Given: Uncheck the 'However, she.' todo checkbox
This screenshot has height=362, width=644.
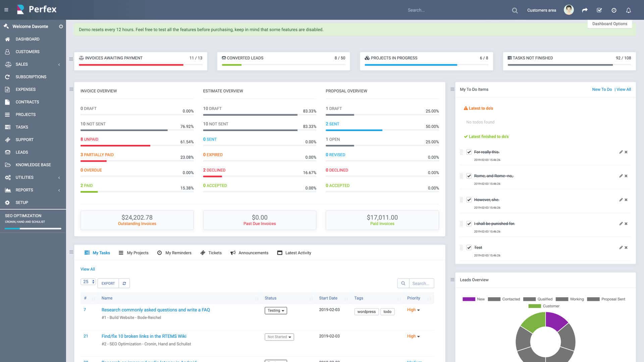Looking at the screenshot, I should 469,199.
